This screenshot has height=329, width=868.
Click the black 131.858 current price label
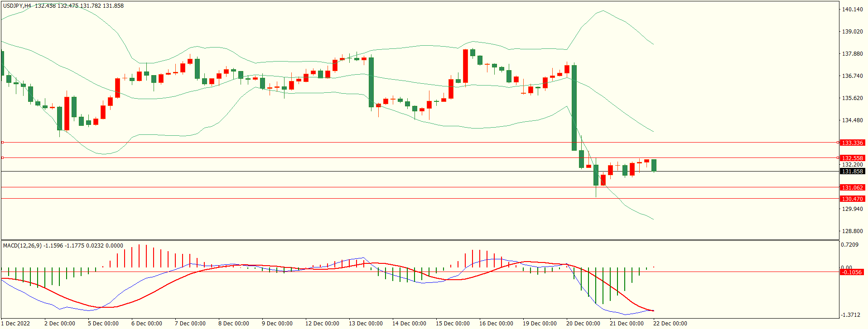pos(852,172)
